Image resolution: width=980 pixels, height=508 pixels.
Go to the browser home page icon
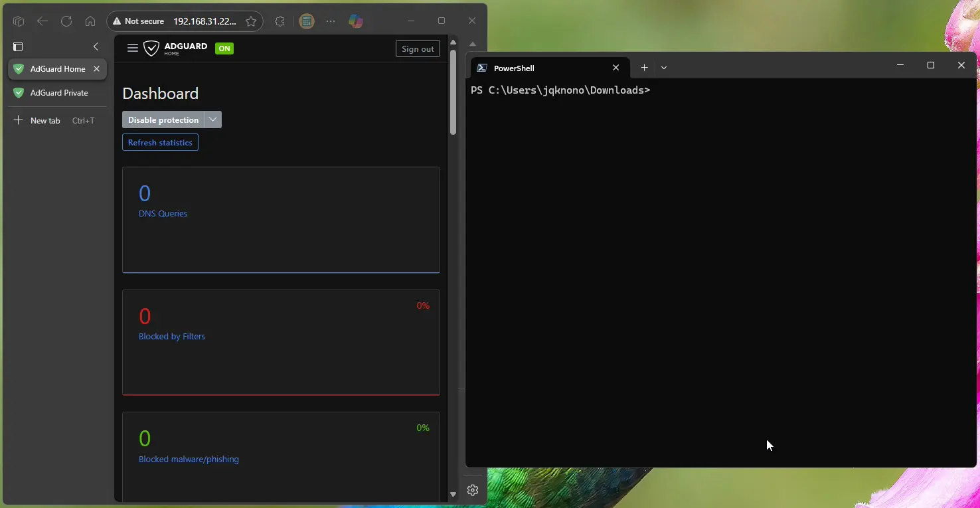[x=90, y=21]
